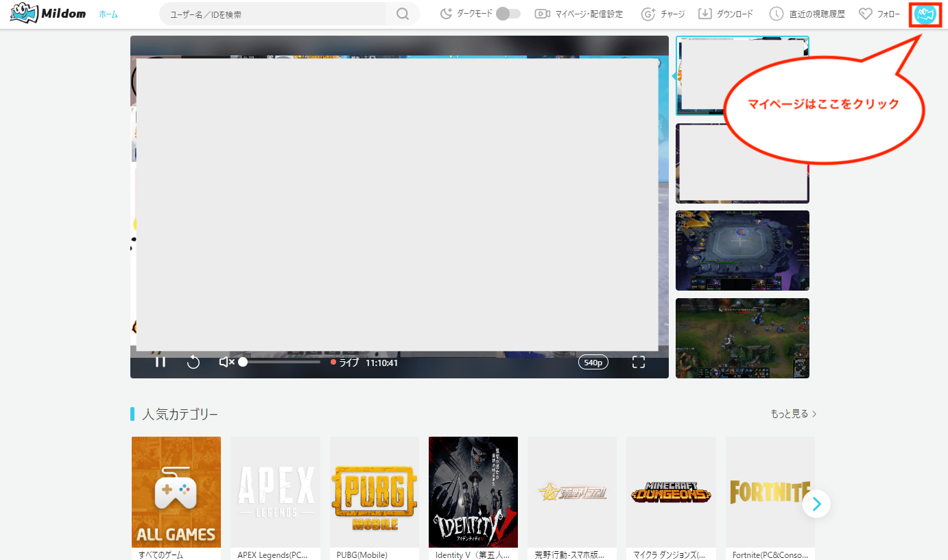Click the magnifier search button
Image resolution: width=948 pixels, height=560 pixels.
(403, 14)
